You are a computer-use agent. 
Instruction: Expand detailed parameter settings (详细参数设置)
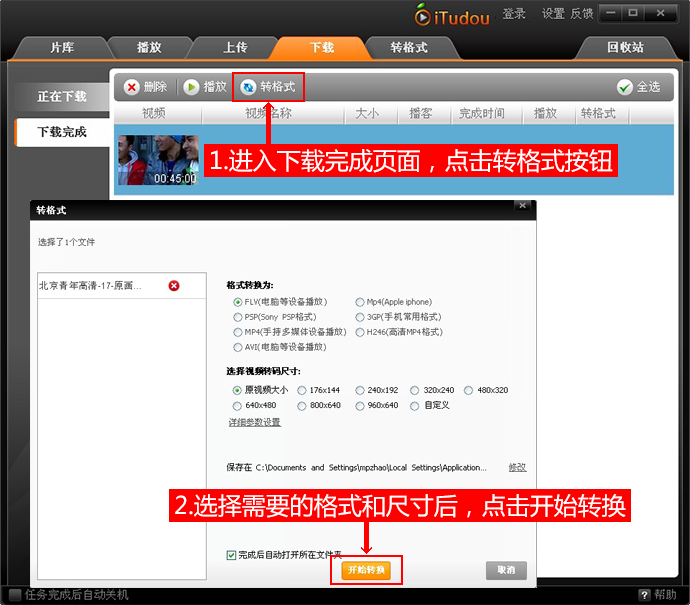pyautogui.click(x=254, y=422)
